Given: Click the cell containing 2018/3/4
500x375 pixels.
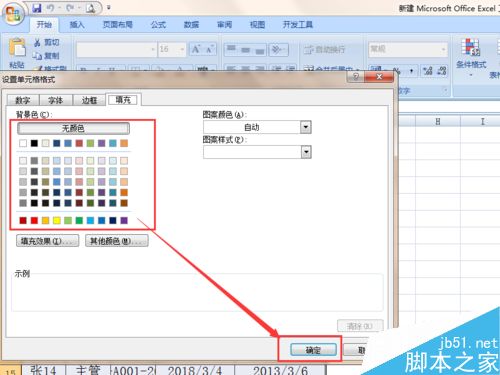Looking at the screenshot, I should (x=195, y=370).
